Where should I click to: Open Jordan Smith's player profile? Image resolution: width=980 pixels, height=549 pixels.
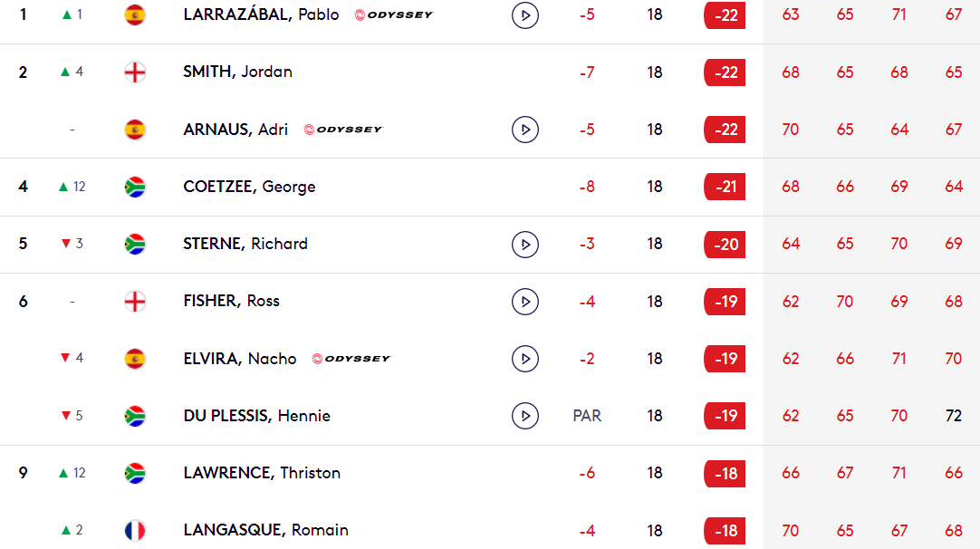click(x=237, y=72)
